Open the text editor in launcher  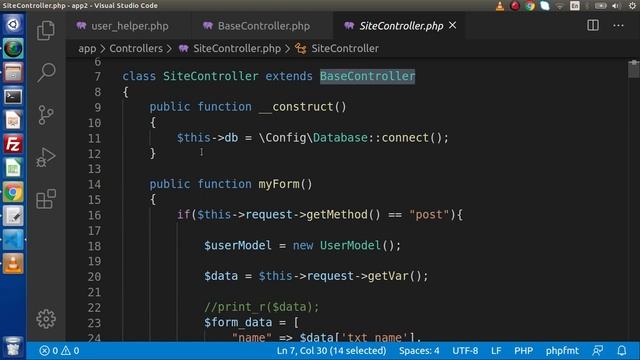click(x=13, y=216)
